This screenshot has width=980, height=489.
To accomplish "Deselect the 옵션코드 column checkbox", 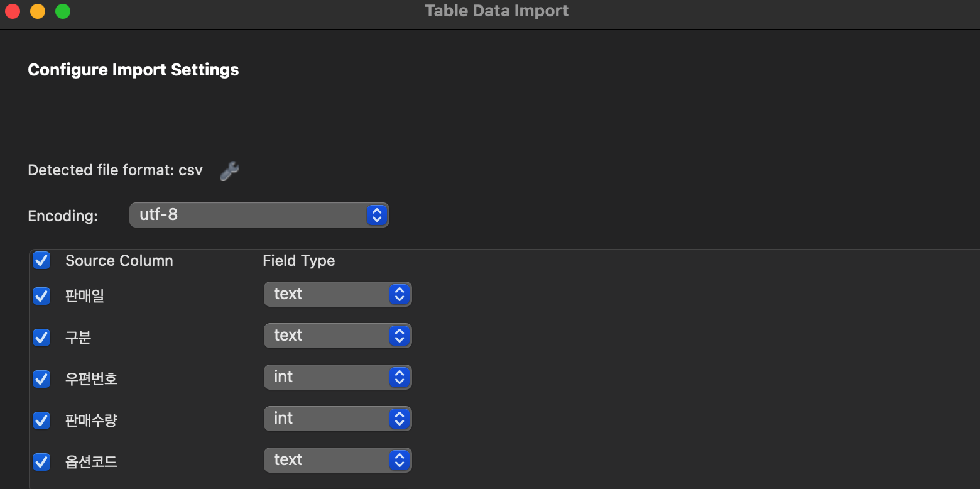I will coord(41,462).
